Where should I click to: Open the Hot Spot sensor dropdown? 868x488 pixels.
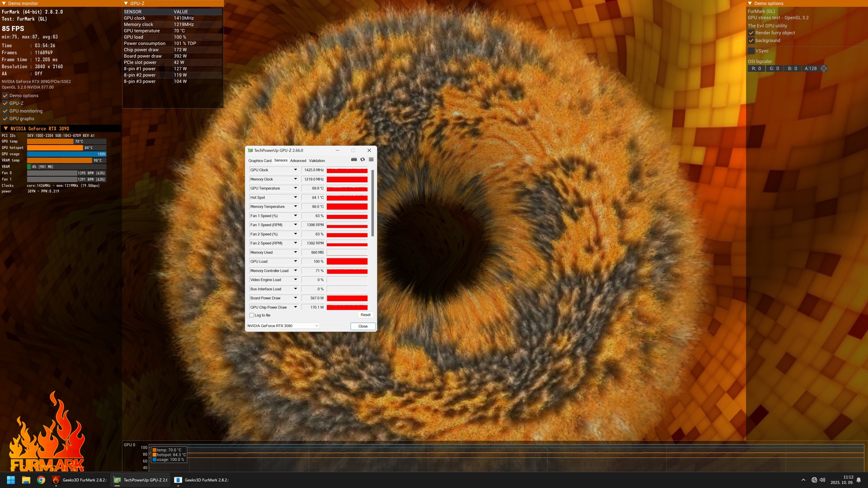pos(295,197)
